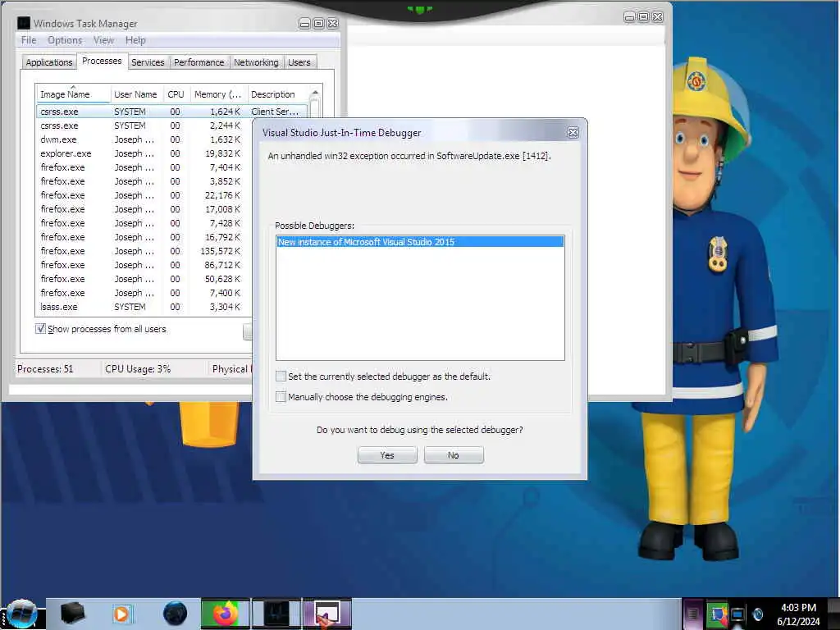The width and height of the screenshot is (840, 630).
Task: Select the JIT debugger taskbar button
Action: pos(327,614)
